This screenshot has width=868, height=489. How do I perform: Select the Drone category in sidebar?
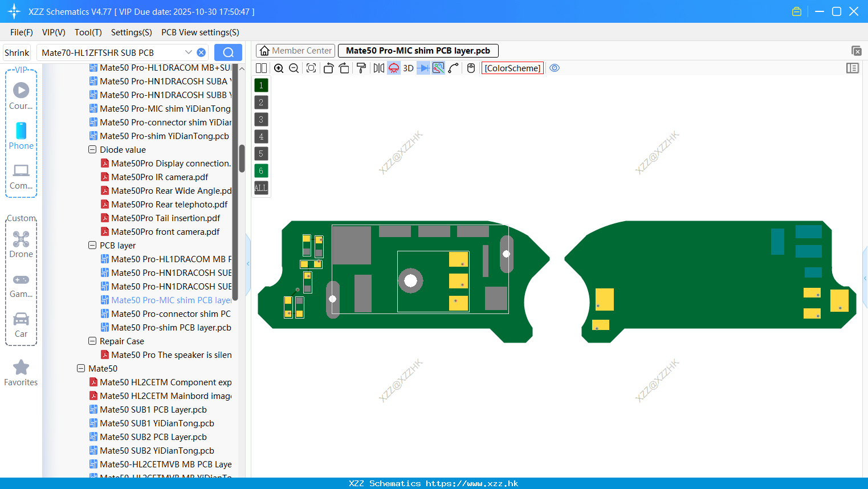21,244
